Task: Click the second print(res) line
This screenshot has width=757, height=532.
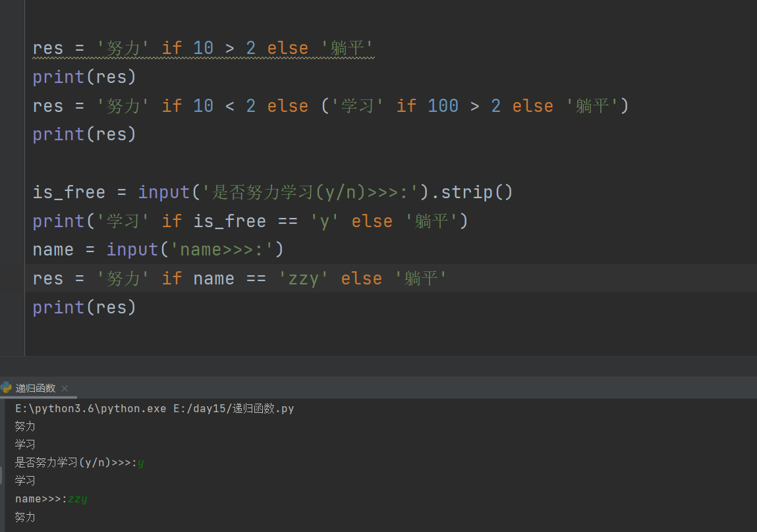Action: [84, 134]
